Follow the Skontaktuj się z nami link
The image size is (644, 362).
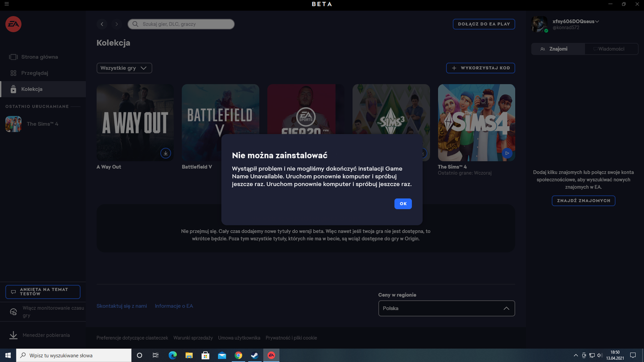pos(122,306)
